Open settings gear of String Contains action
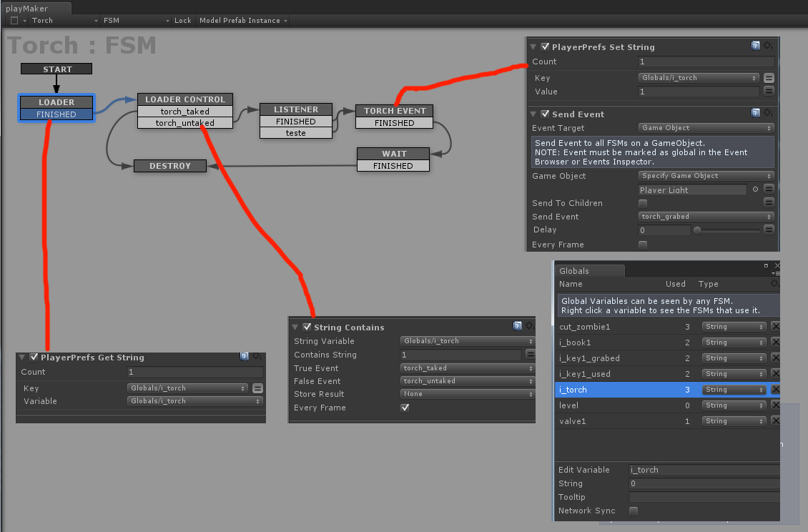 (x=530, y=326)
